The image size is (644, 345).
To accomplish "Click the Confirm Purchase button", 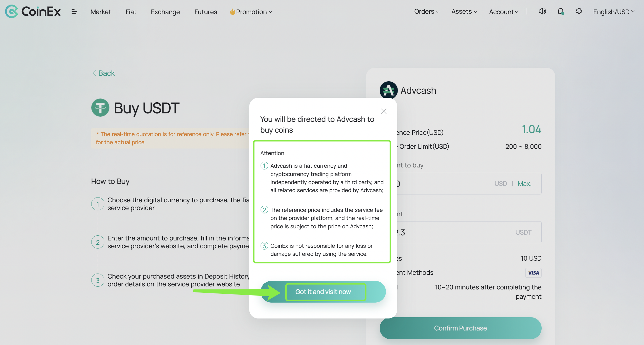I will [460, 328].
